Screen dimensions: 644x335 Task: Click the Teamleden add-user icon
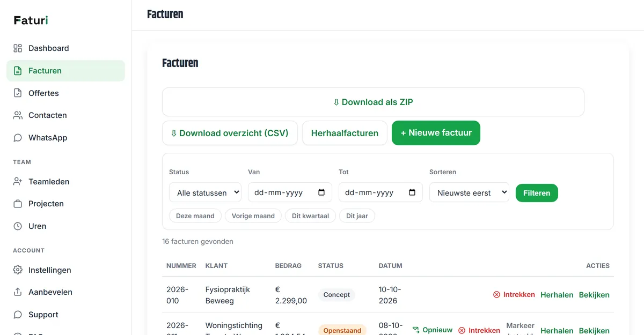[x=18, y=182]
